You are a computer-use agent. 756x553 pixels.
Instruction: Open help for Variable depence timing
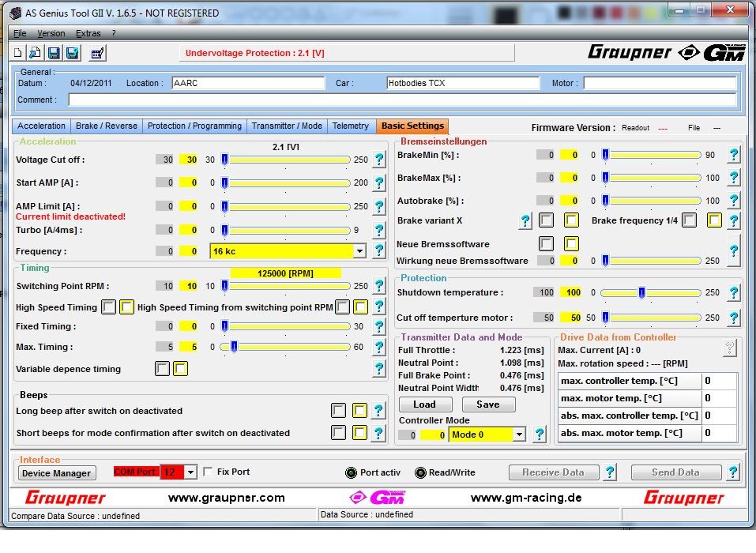click(379, 369)
